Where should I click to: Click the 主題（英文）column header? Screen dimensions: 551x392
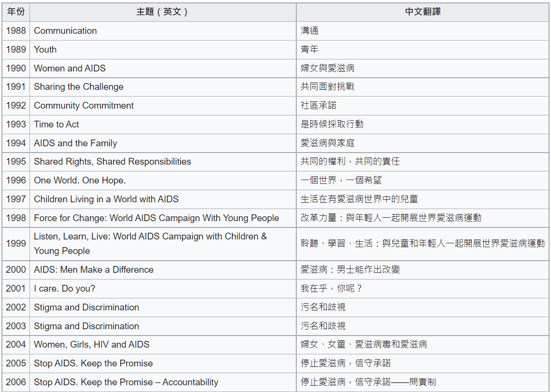coord(162,12)
